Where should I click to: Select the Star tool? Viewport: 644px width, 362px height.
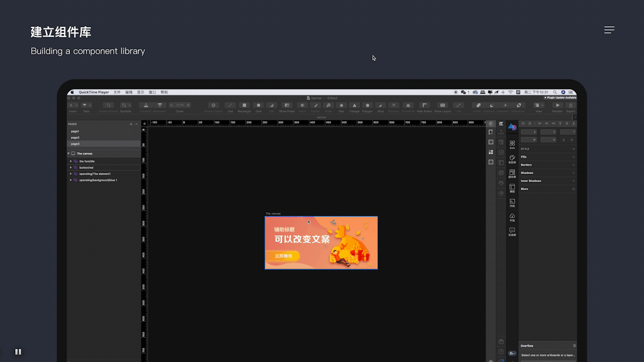tap(342, 106)
